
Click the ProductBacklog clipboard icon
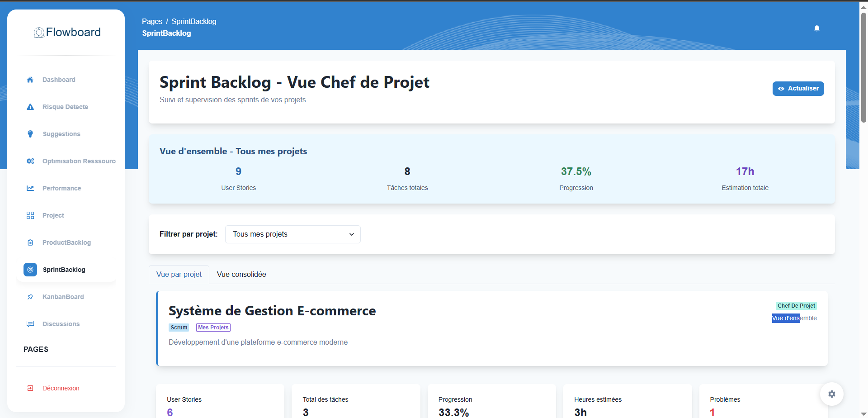[30, 242]
